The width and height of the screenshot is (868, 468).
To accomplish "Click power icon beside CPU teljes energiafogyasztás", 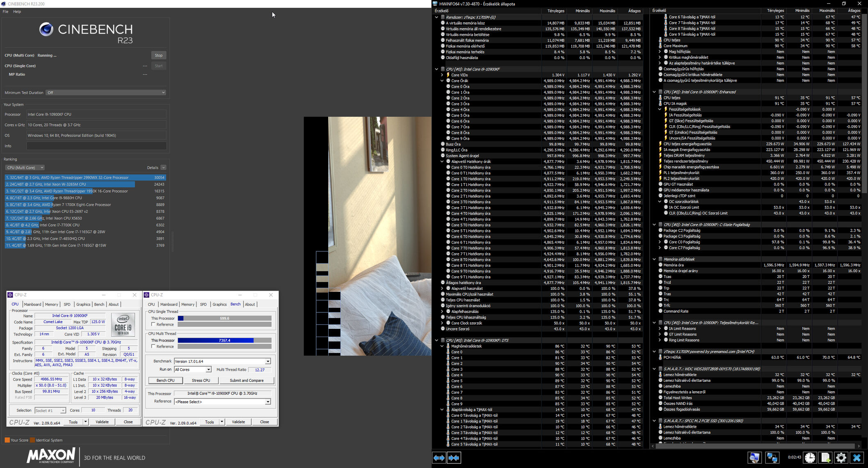I will [x=660, y=144].
